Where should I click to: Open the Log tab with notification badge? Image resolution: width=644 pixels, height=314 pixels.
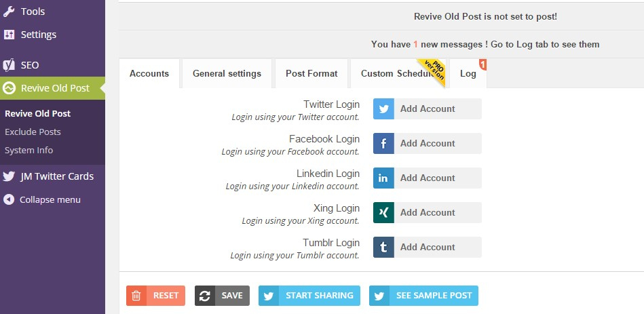468,73
